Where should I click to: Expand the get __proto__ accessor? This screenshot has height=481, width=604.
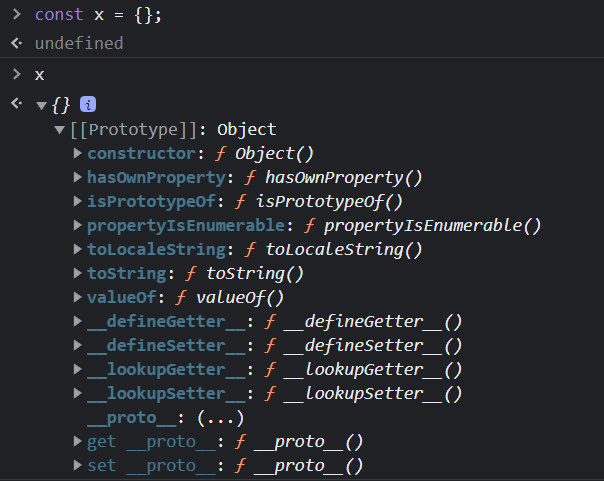(78, 442)
